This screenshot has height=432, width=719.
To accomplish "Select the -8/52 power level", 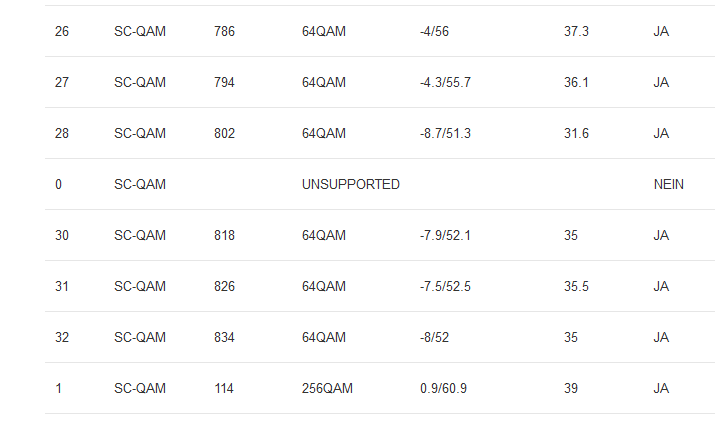I will [x=435, y=338].
